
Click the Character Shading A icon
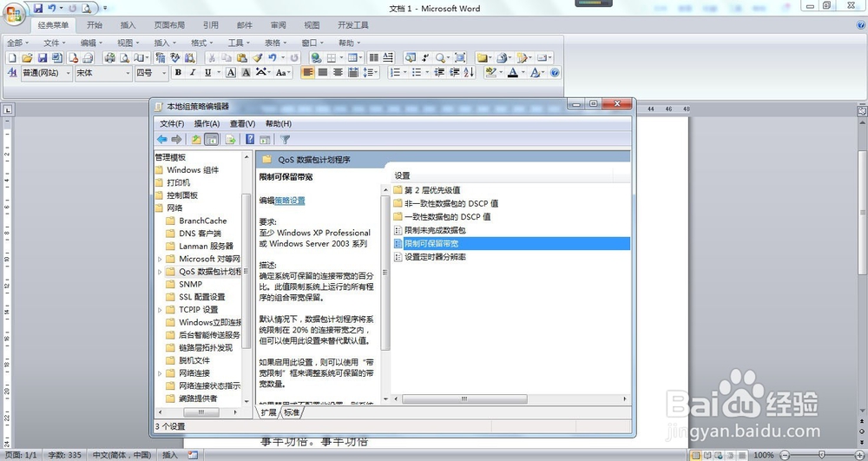246,73
